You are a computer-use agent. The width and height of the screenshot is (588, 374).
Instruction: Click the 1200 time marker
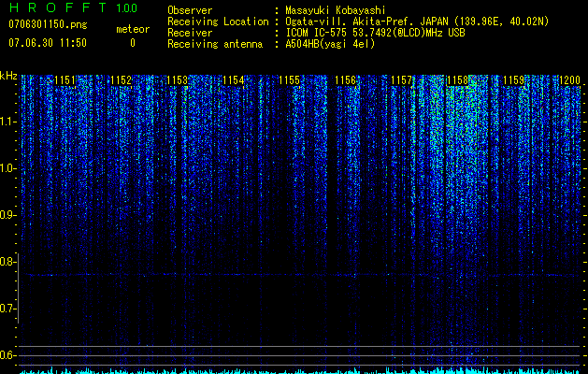click(x=569, y=80)
